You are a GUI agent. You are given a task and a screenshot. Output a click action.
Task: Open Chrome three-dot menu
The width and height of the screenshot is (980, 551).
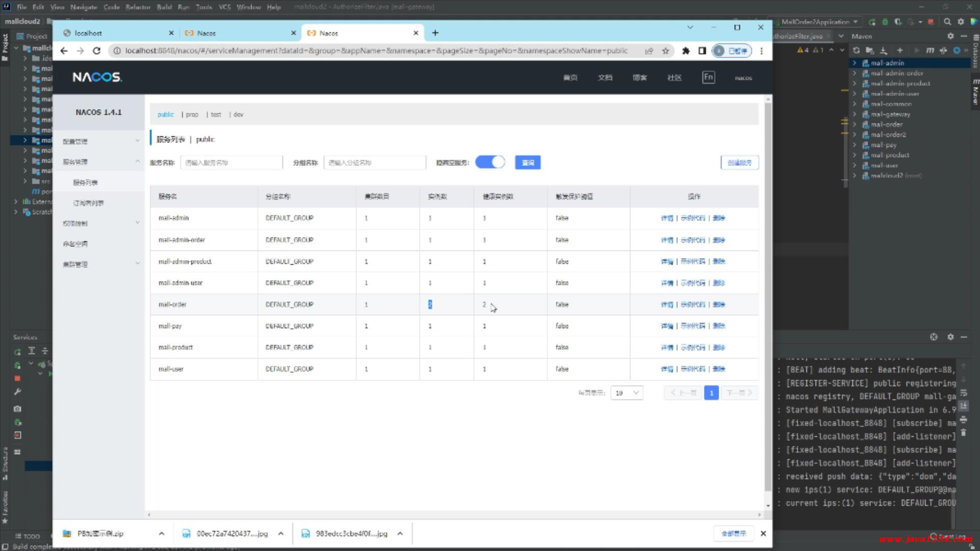[762, 51]
